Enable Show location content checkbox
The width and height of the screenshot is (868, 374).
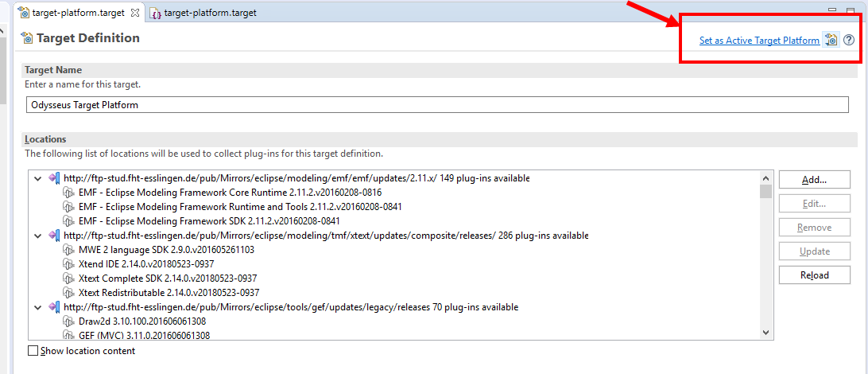click(x=33, y=351)
